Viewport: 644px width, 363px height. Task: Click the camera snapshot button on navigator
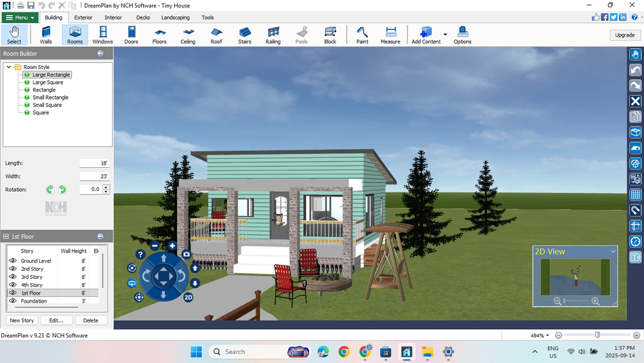[x=186, y=255]
